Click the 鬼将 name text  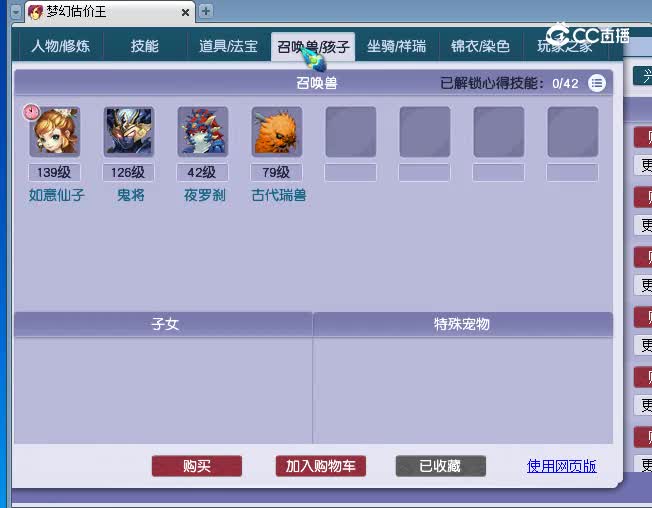(130, 195)
